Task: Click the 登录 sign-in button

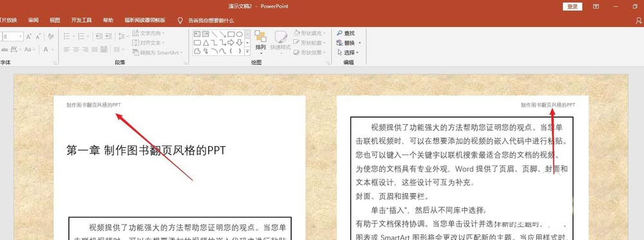Action: coord(573,6)
